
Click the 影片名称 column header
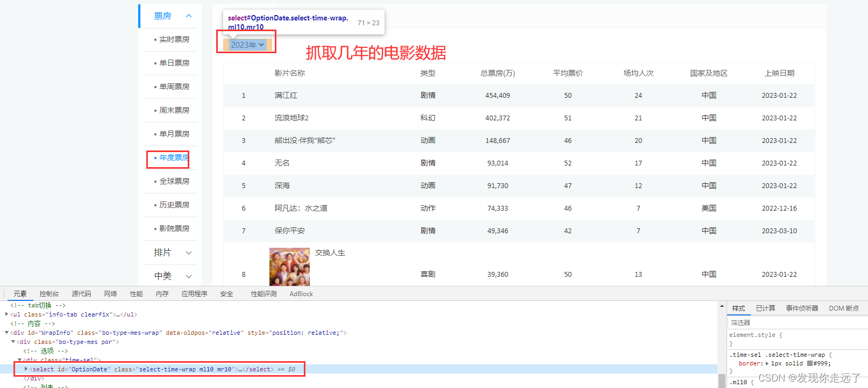(289, 73)
